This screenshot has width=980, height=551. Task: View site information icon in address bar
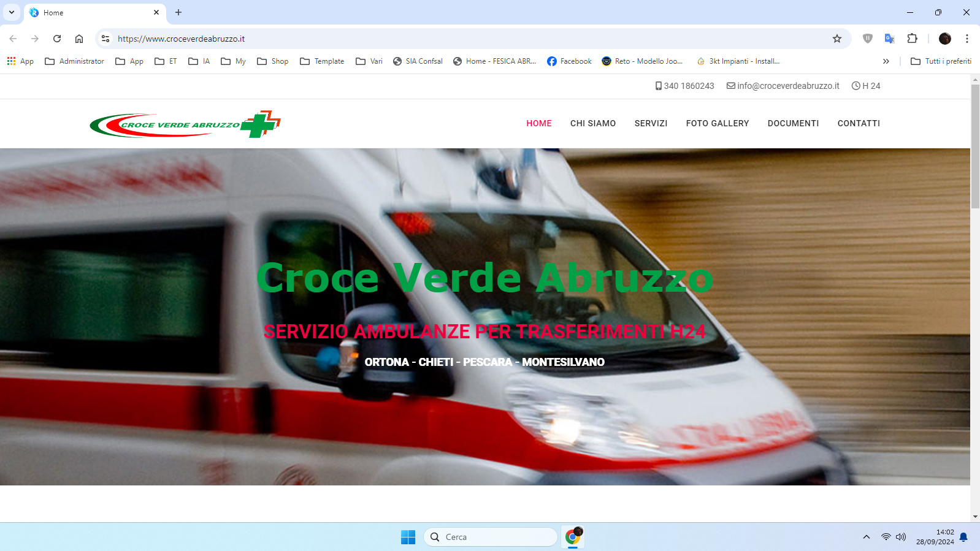pyautogui.click(x=105, y=39)
